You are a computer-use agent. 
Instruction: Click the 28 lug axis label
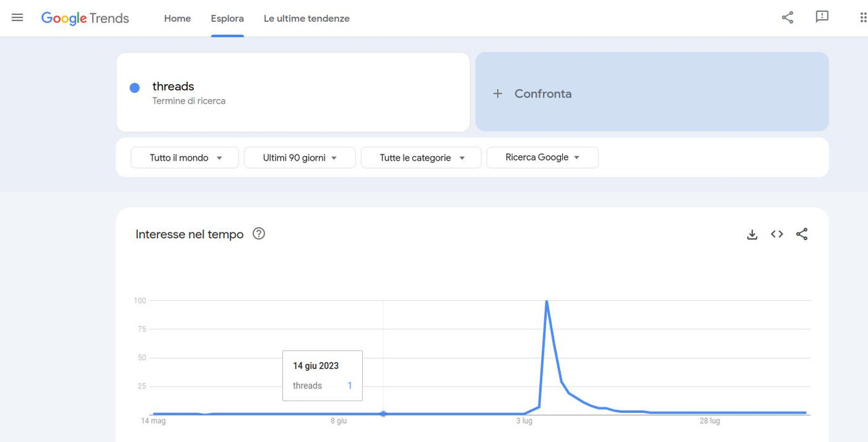click(x=710, y=421)
